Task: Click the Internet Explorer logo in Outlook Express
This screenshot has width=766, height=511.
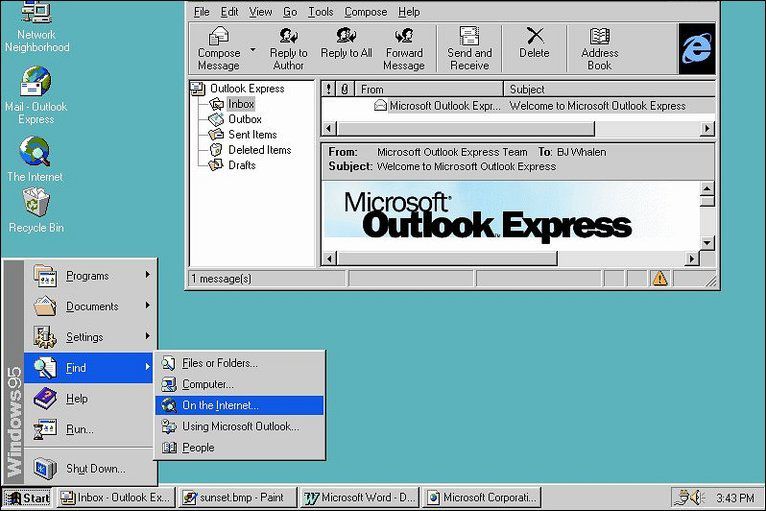Action: click(x=697, y=48)
